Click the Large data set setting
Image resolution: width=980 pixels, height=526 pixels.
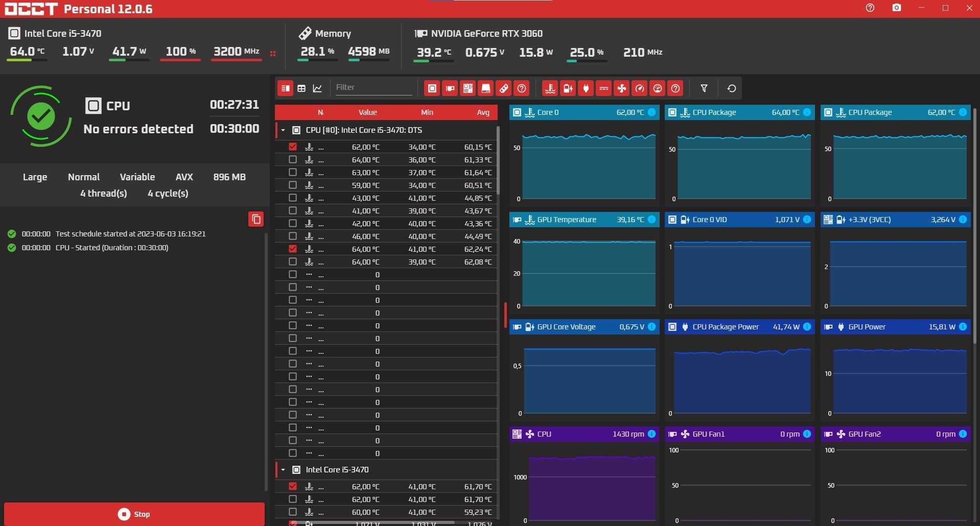(x=35, y=177)
